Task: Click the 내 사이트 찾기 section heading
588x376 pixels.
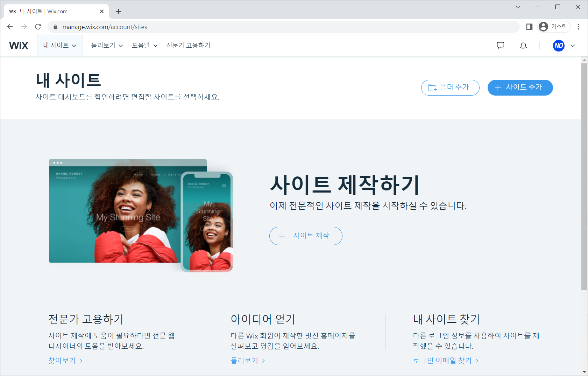Action: [x=446, y=319]
